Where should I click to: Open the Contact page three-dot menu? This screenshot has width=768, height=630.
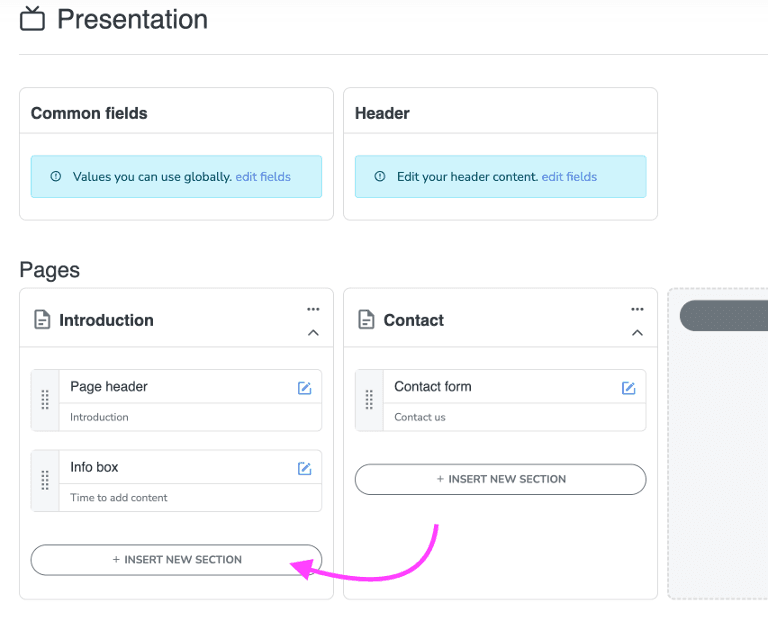[x=637, y=309]
